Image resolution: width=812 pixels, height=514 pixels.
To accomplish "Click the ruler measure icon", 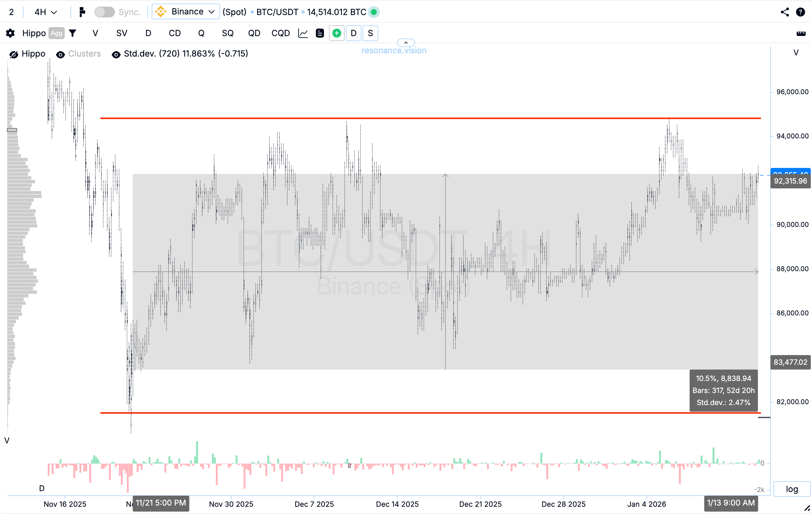I will pyautogui.click(x=801, y=33).
